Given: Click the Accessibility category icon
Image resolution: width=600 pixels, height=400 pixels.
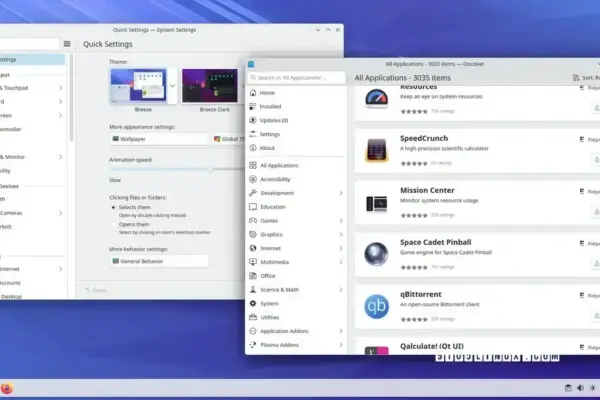Looking at the screenshot, I should (253, 179).
